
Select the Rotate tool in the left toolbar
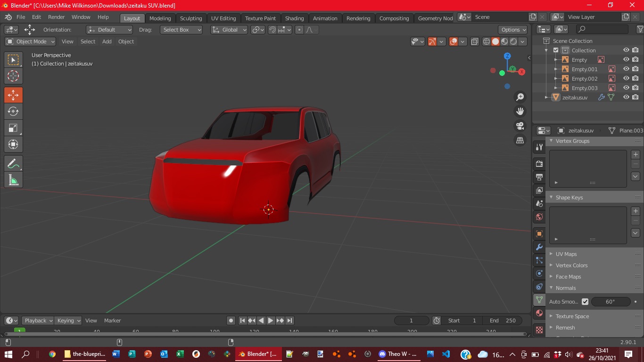pyautogui.click(x=13, y=112)
